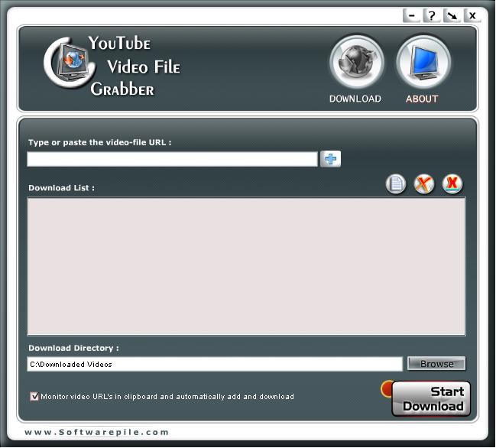Click the Start Download button
Image resolution: width=496 pixels, height=448 pixels.
pos(431,398)
